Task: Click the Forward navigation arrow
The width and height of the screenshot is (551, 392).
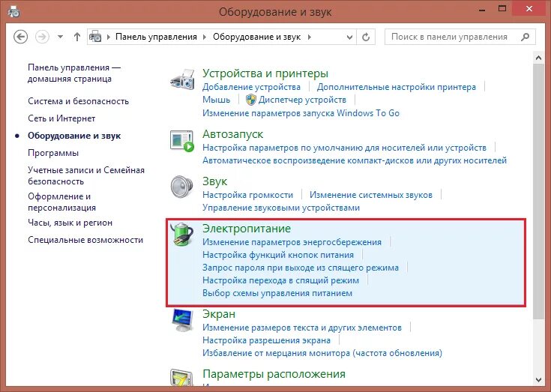Action: pyautogui.click(x=42, y=37)
